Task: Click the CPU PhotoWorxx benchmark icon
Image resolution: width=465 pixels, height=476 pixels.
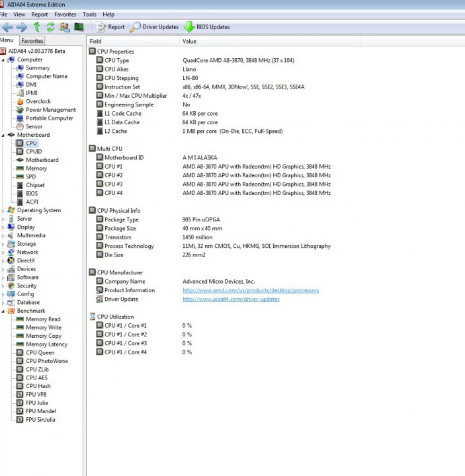Action: pyautogui.click(x=20, y=361)
